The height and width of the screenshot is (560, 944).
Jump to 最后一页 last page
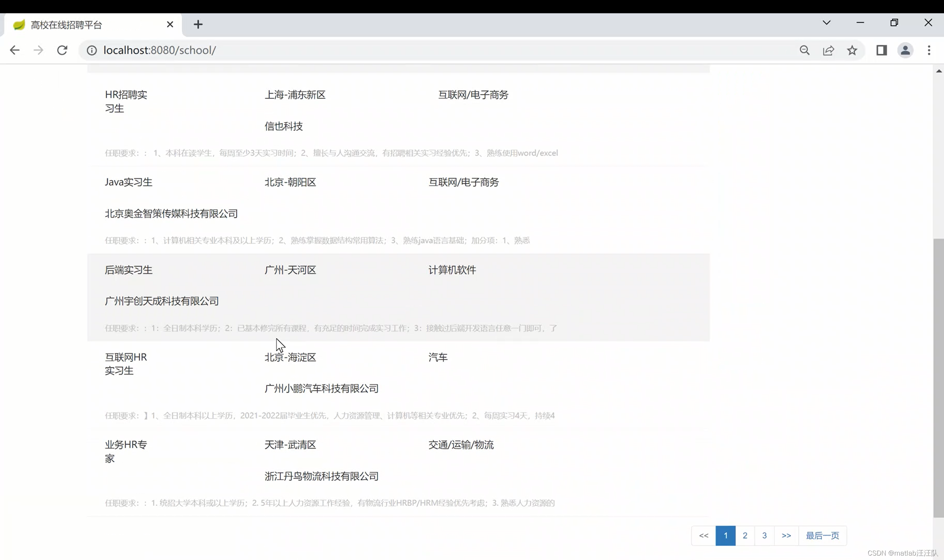coord(822,535)
